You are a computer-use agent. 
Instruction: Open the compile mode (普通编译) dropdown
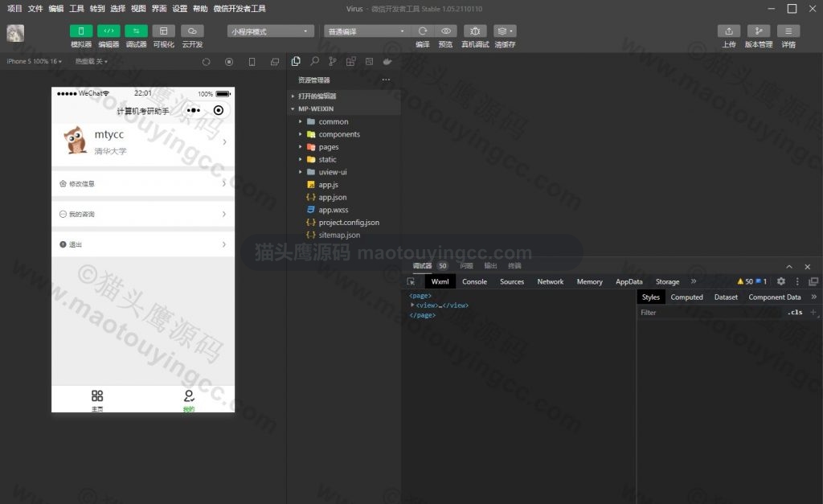[366, 31]
